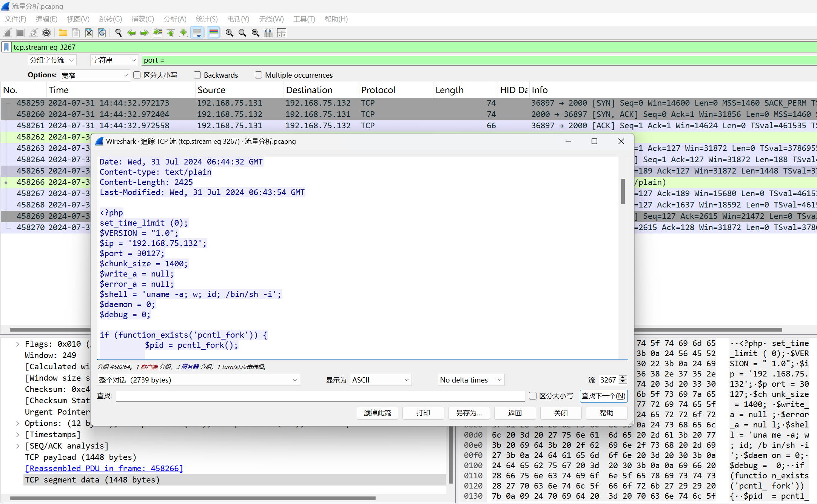
Task: Click the find packet magnifier icon
Action: tap(118, 33)
